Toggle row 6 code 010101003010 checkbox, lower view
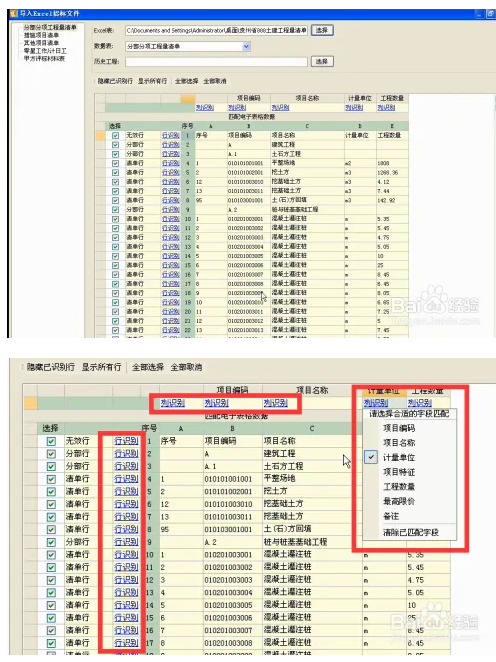 (51, 504)
